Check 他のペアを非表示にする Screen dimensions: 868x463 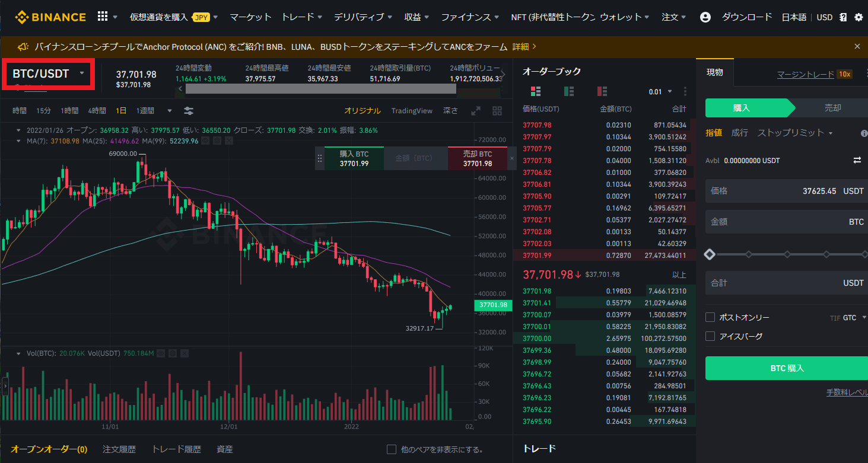click(x=392, y=449)
